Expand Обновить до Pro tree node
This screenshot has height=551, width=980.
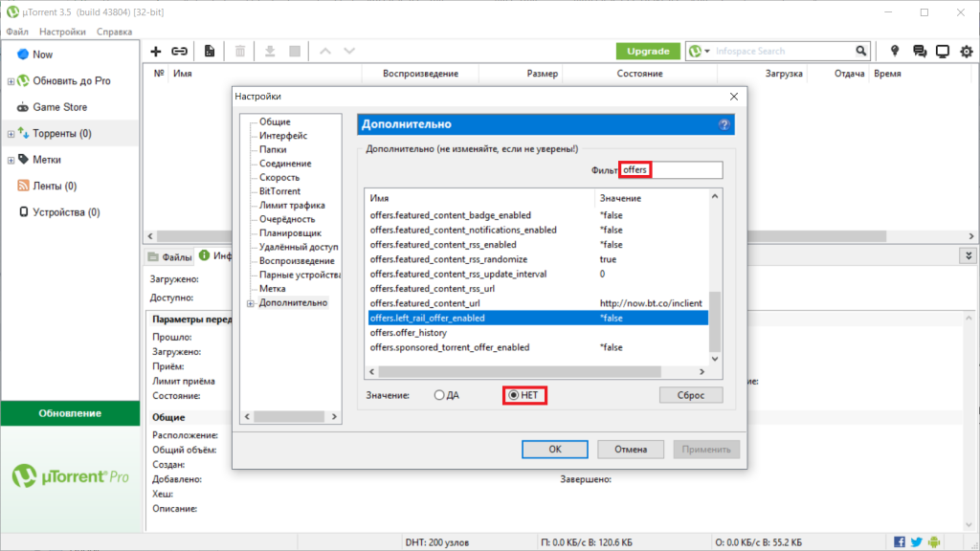tap(11, 81)
